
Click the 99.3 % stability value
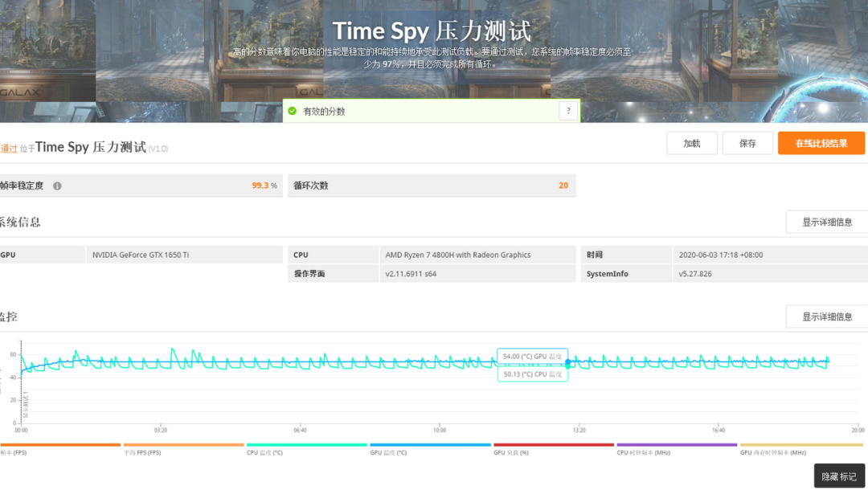click(x=264, y=186)
